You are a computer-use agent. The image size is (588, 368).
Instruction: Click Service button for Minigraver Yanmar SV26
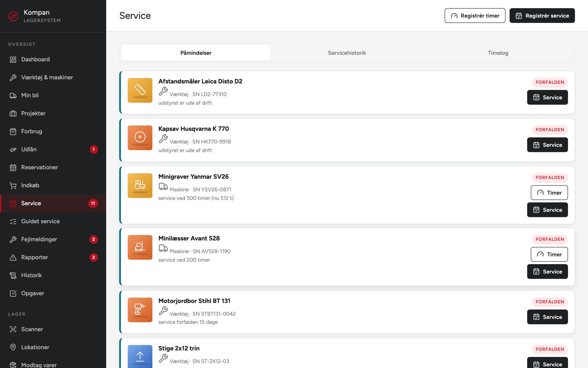547,210
